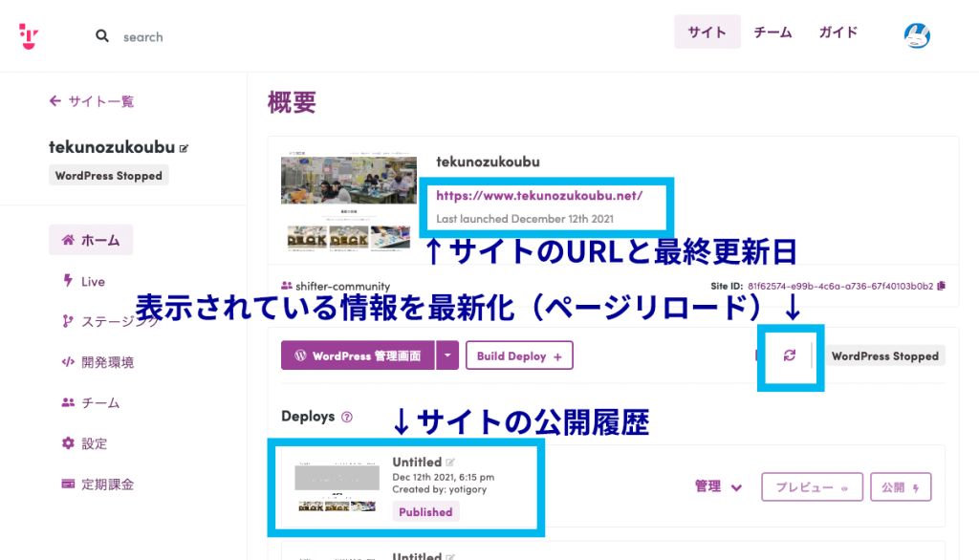Viewport: 979px width, 560px height.
Task: Expand the WordPress 管理画面 dropdown arrow
Action: tap(447, 355)
